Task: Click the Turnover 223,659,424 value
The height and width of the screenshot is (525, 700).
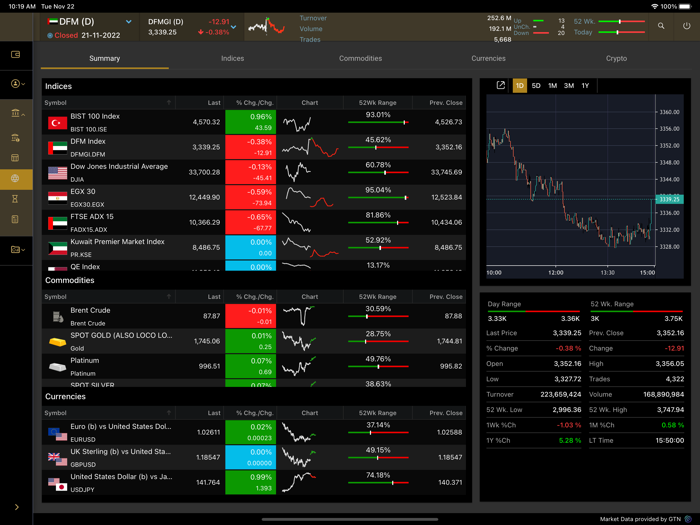Action: point(560,395)
